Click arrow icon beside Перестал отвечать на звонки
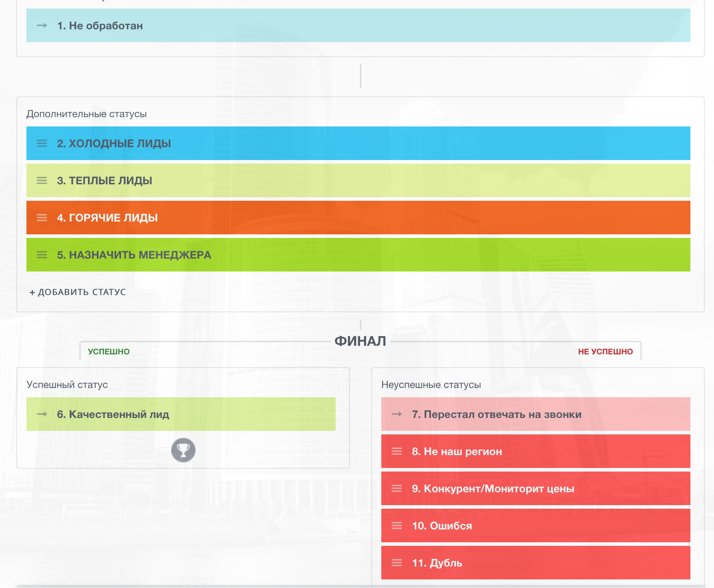Viewport: 714px width, 588px height. click(x=397, y=414)
